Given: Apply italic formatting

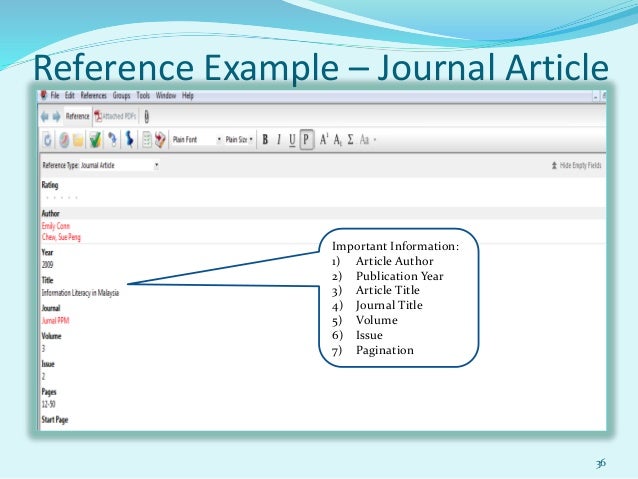Looking at the screenshot, I should pos(279,140).
